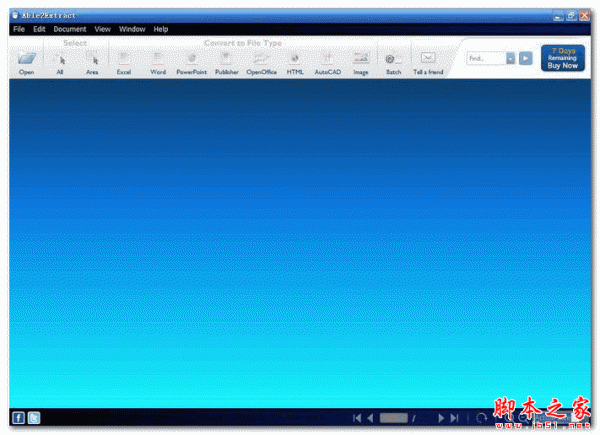
Task: Restore down the Able2Extract window
Action: point(571,16)
